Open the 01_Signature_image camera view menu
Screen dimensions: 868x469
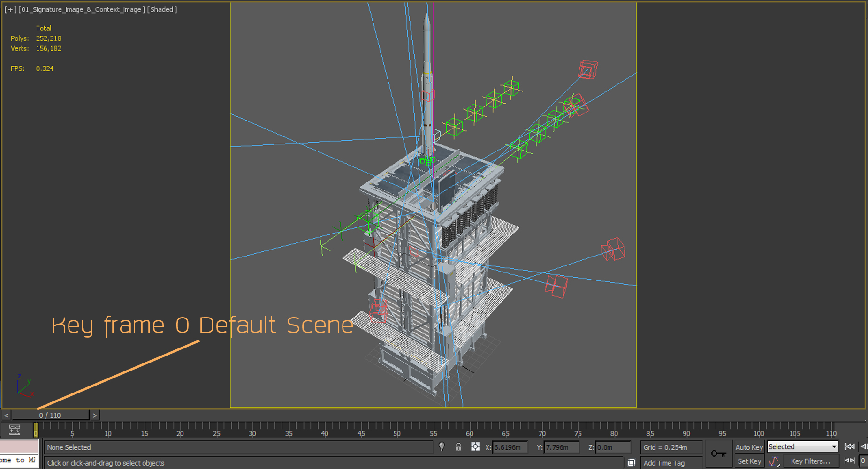tap(81, 9)
